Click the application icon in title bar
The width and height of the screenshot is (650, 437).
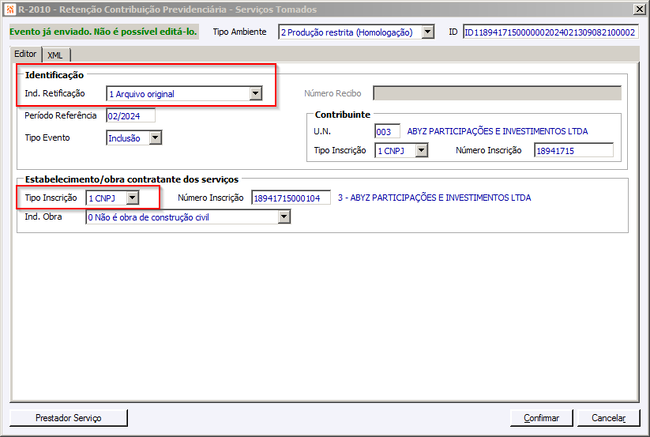point(10,9)
